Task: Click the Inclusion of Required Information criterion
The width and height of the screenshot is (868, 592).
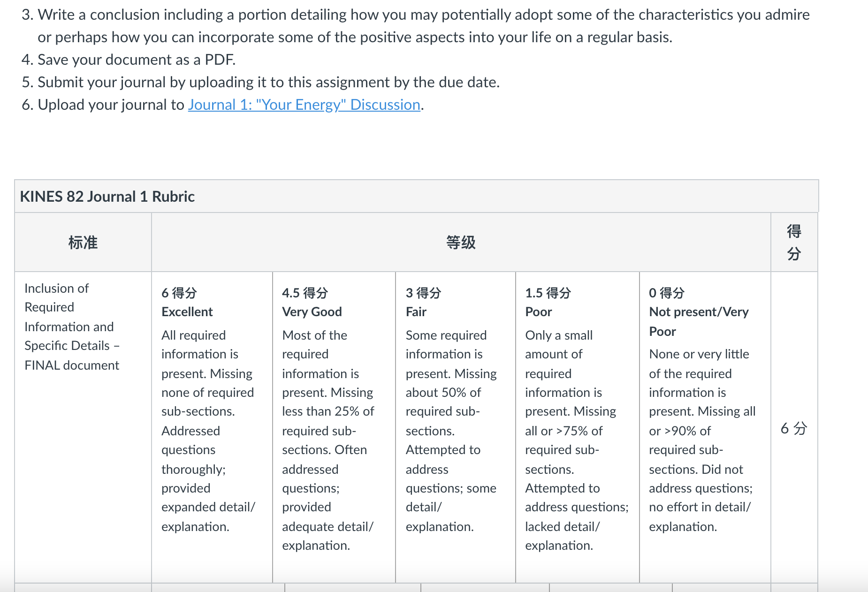Action: 72,326
